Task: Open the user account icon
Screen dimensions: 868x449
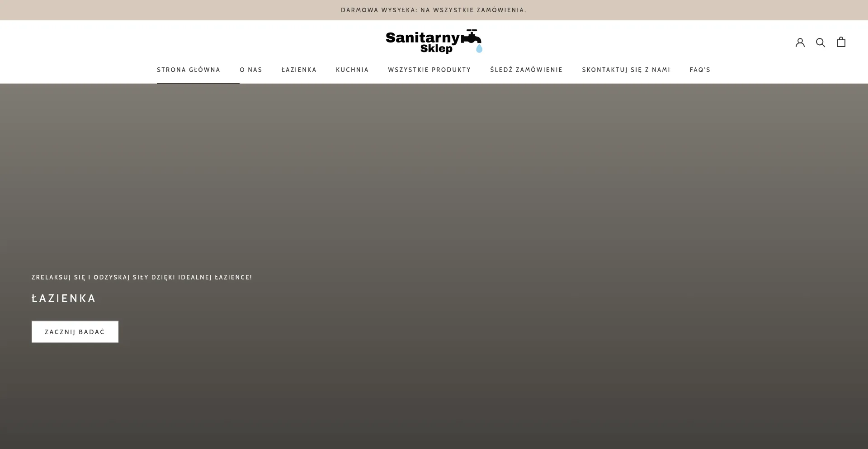Action: coord(800,42)
